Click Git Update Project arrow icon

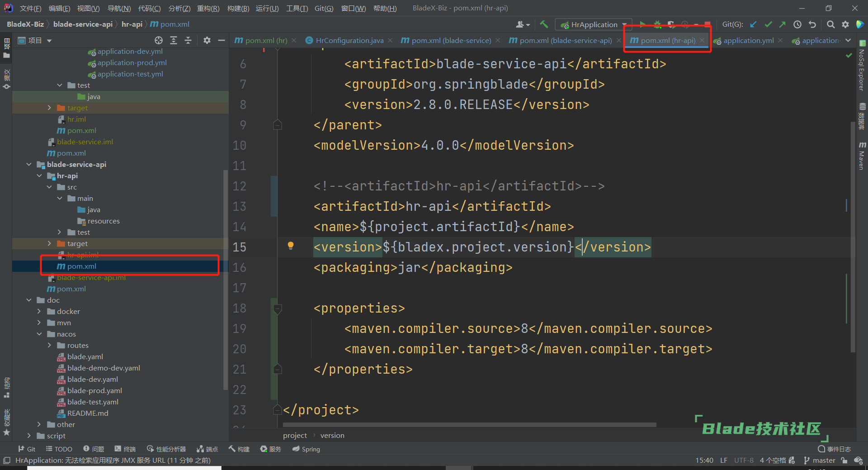click(x=753, y=24)
